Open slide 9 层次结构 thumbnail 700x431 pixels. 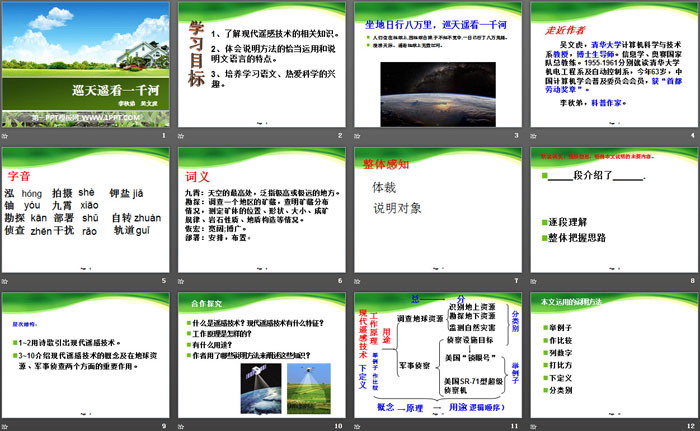[x=85, y=357]
